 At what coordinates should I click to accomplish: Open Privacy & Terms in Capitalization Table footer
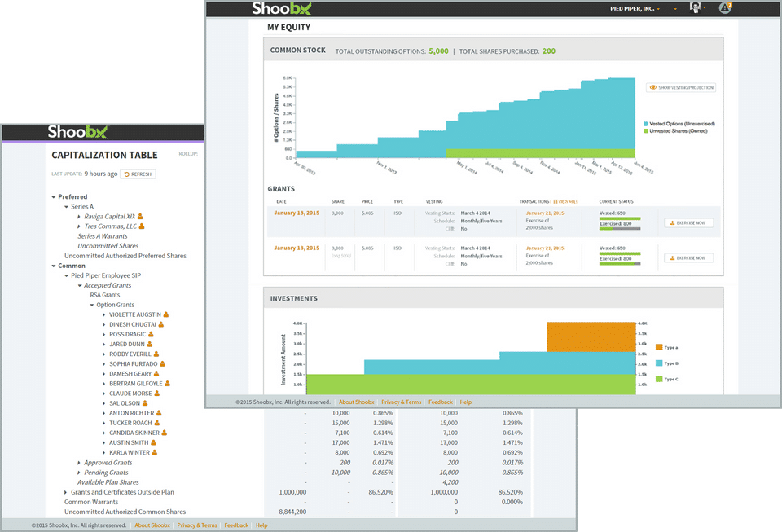coord(197,525)
